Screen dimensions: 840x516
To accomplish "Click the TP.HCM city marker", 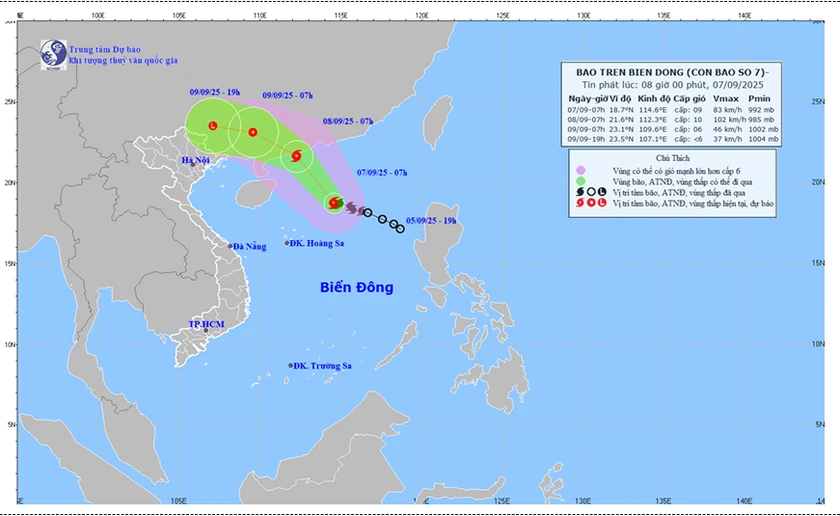I will click(206, 330).
